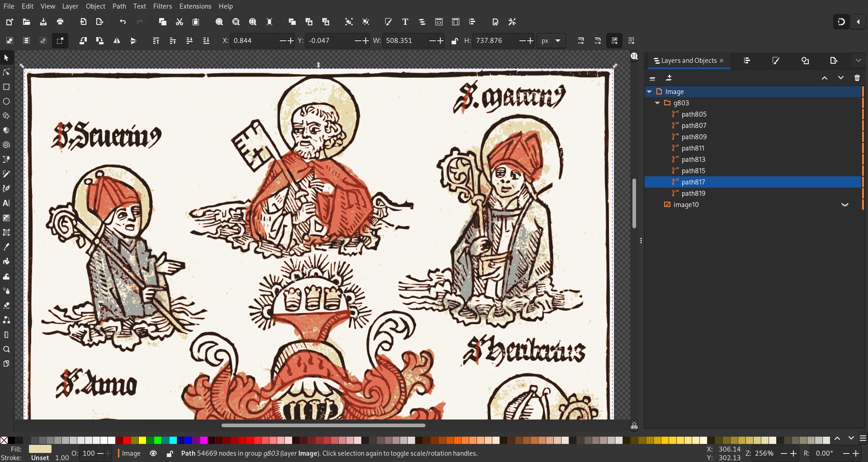
Task: Collapse the g803 group
Action: tap(657, 103)
